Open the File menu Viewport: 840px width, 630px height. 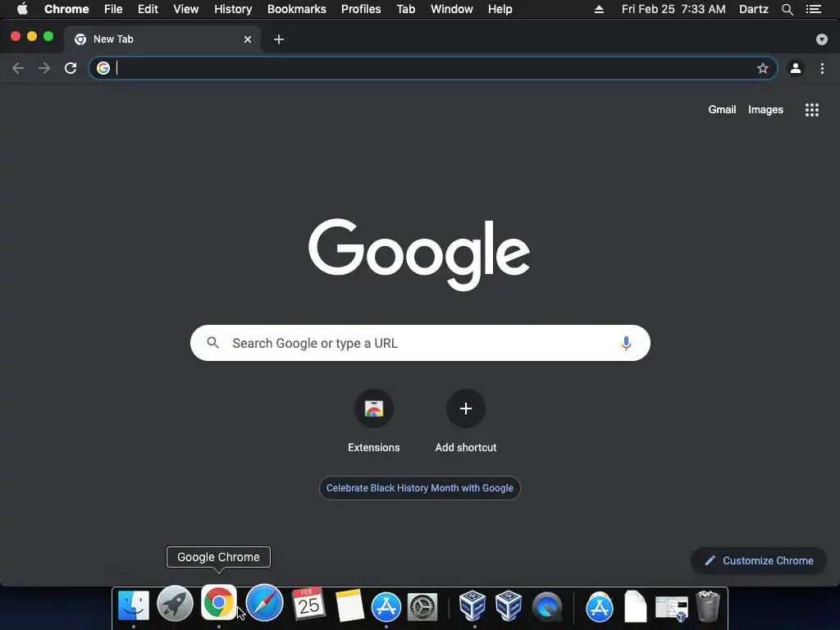[113, 9]
